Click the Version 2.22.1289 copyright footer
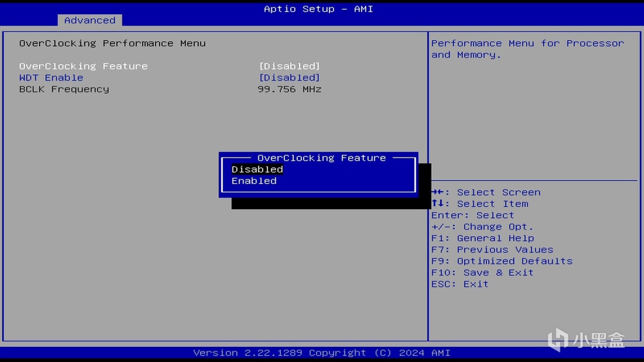This screenshot has width=644, height=362. click(x=322, y=353)
